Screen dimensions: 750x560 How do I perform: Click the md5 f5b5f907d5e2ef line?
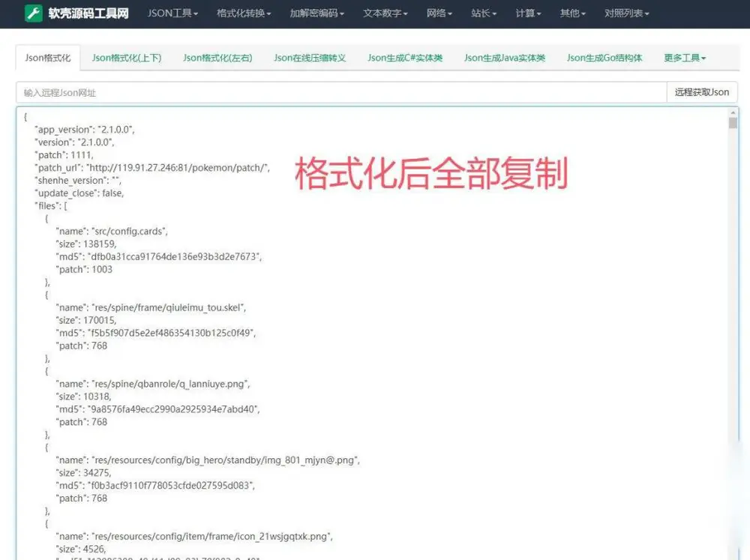(x=156, y=333)
